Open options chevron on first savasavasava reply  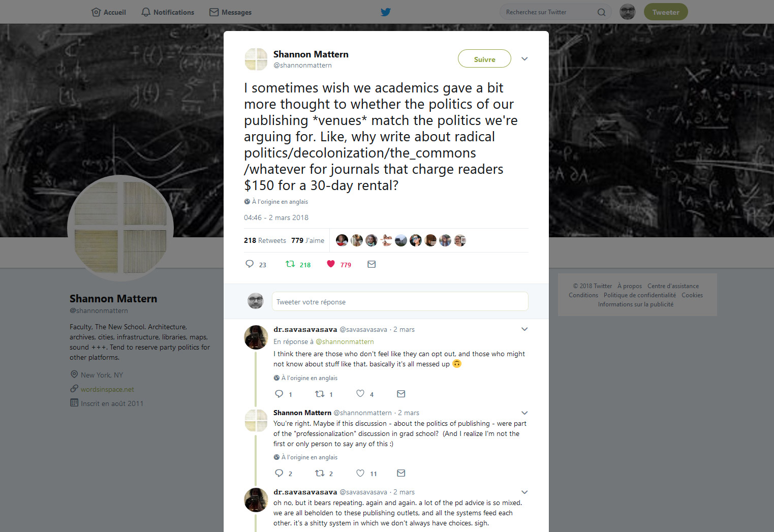pyautogui.click(x=524, y=329)
